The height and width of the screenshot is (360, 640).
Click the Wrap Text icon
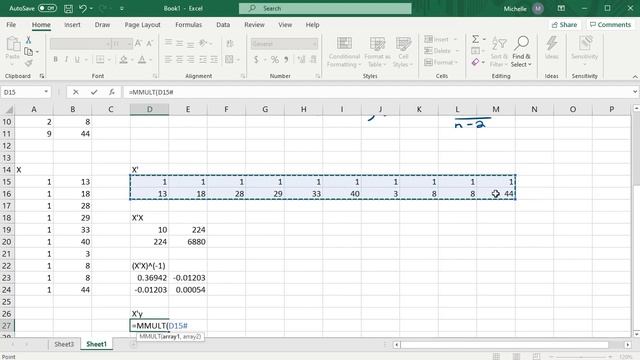click(230, 44)
